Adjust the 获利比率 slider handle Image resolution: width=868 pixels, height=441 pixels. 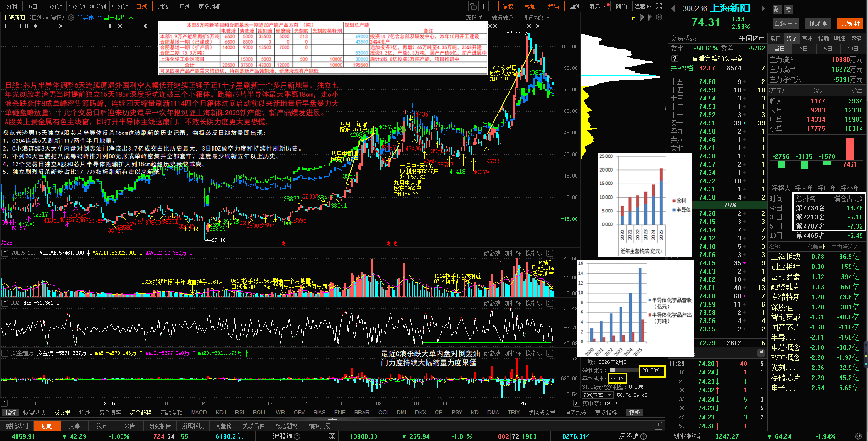coord(612,370)
